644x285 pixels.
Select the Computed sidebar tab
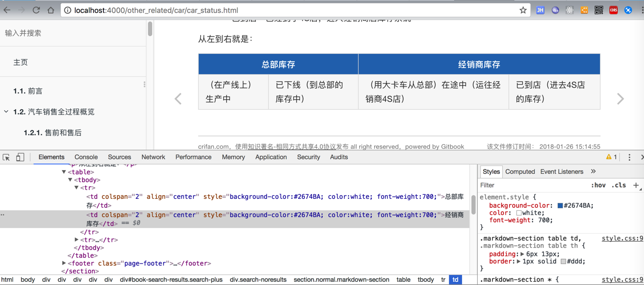(x=520, y=172)
